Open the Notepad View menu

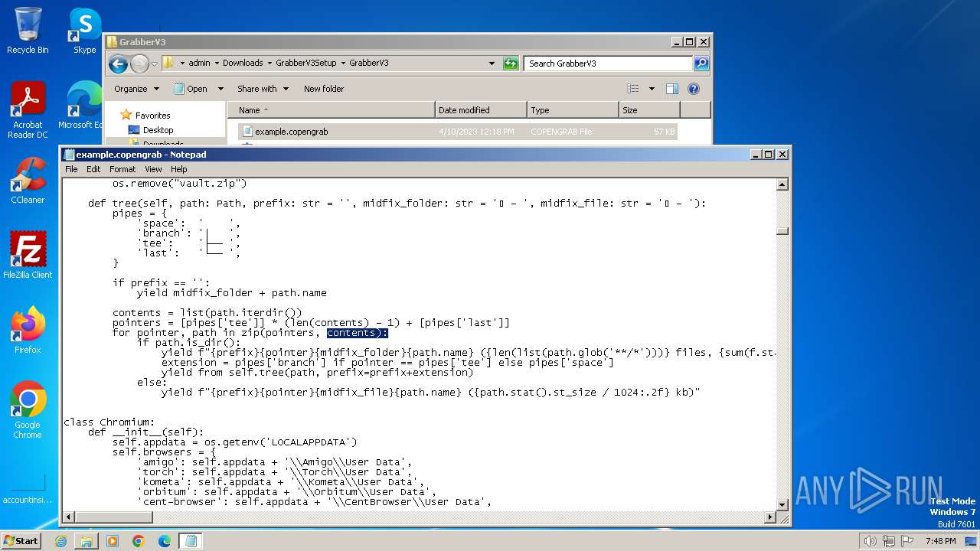[154, 169]
